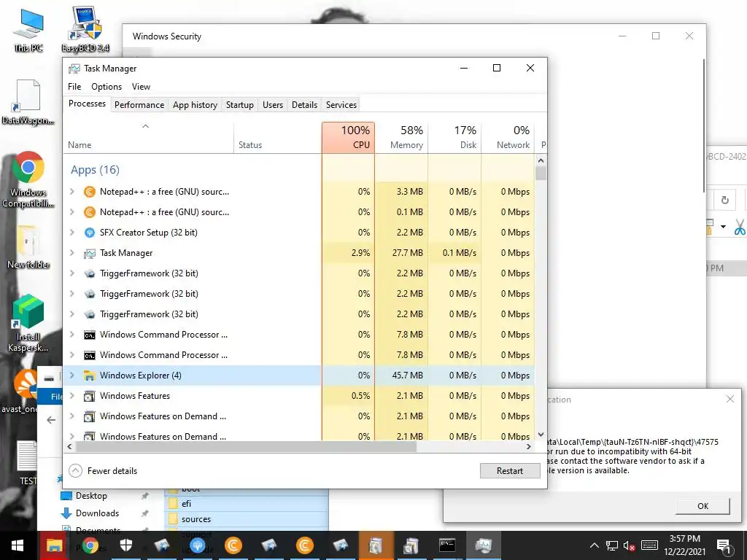The width and height of the screenshot is (747, 560).
Task: Collapse Task Manager with Fewer details
Action: [103, 471]
